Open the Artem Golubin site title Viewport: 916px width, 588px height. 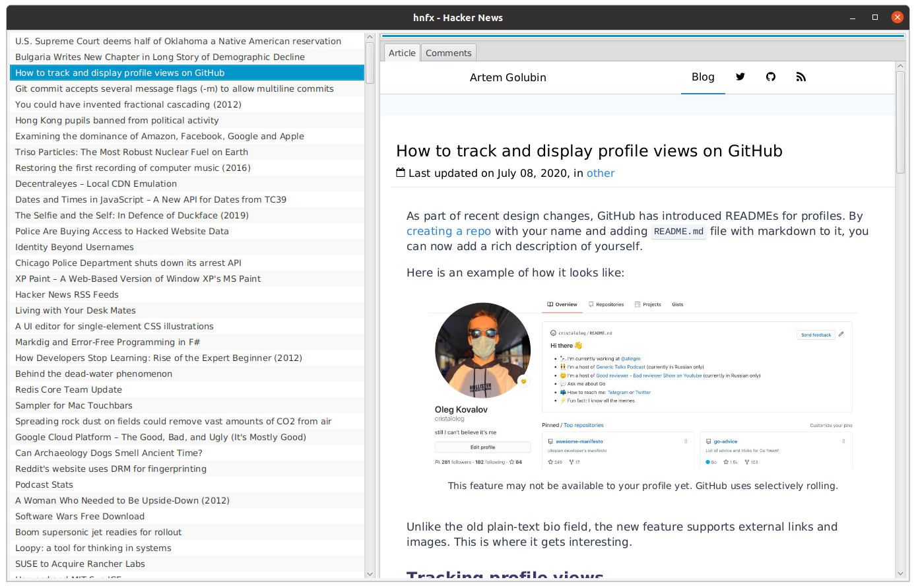[x=508, y=77]
